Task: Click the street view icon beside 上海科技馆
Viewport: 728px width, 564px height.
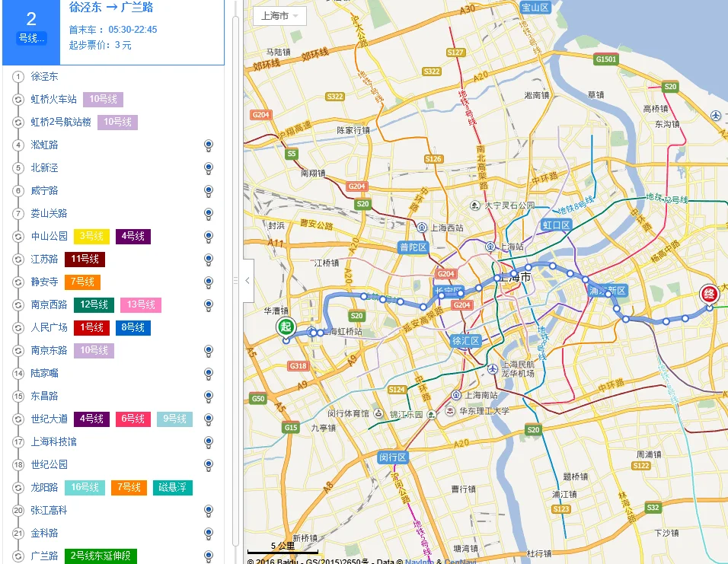Action: [x=208, y=441]
